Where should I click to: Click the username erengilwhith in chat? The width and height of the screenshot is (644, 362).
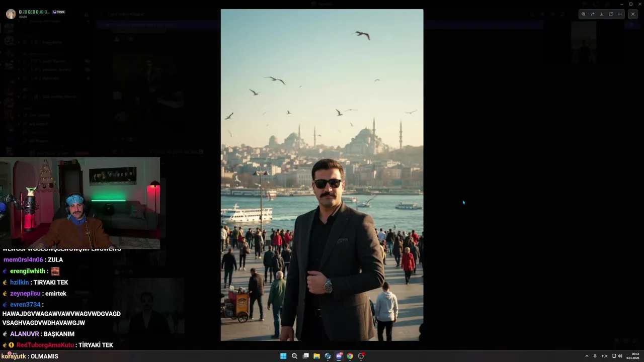pos(28,271)
